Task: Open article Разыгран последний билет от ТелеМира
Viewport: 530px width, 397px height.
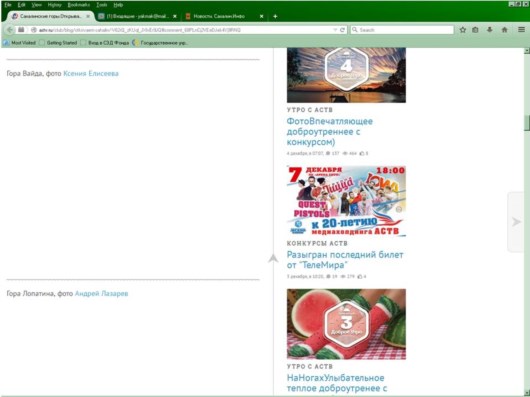Action: 345,259
